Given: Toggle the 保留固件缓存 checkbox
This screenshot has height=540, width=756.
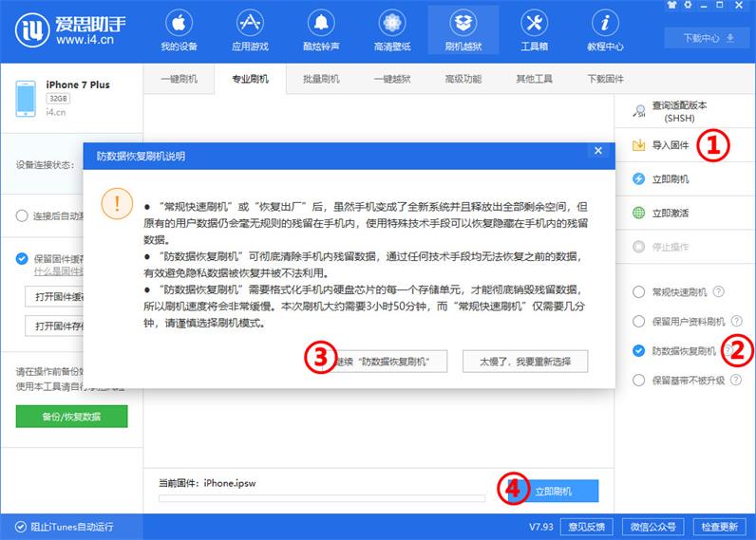Looking at the screenshot, I should point(22,259).
